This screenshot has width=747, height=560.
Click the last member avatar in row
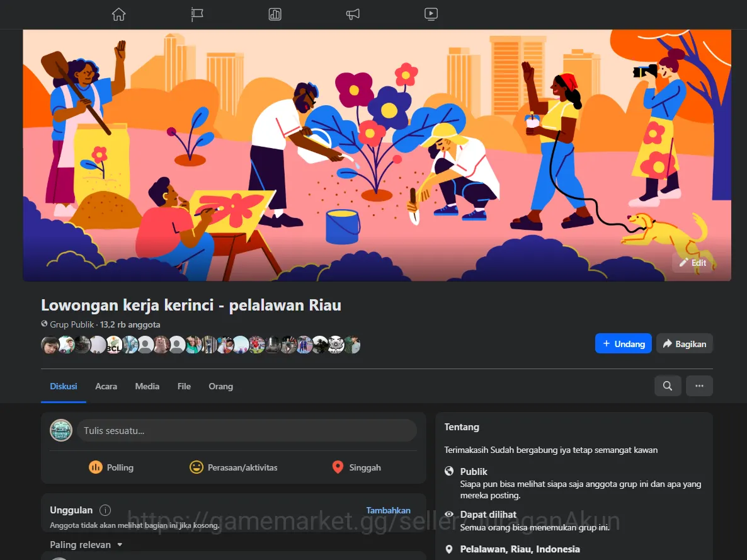(x=353, y=345)
